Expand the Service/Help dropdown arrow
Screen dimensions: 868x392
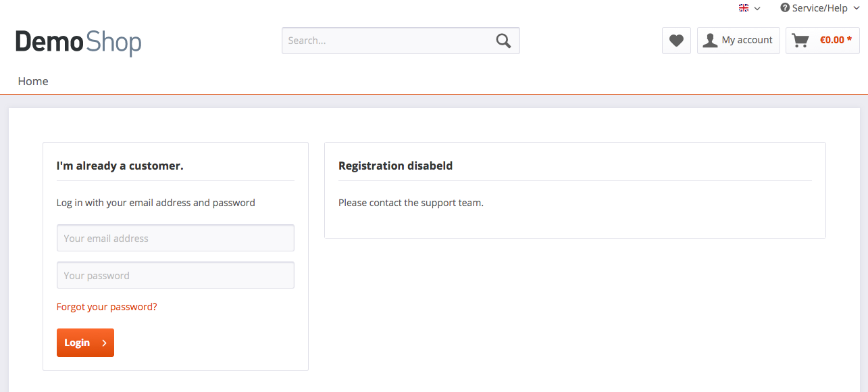pyautogui.click(x=856, y=8)
